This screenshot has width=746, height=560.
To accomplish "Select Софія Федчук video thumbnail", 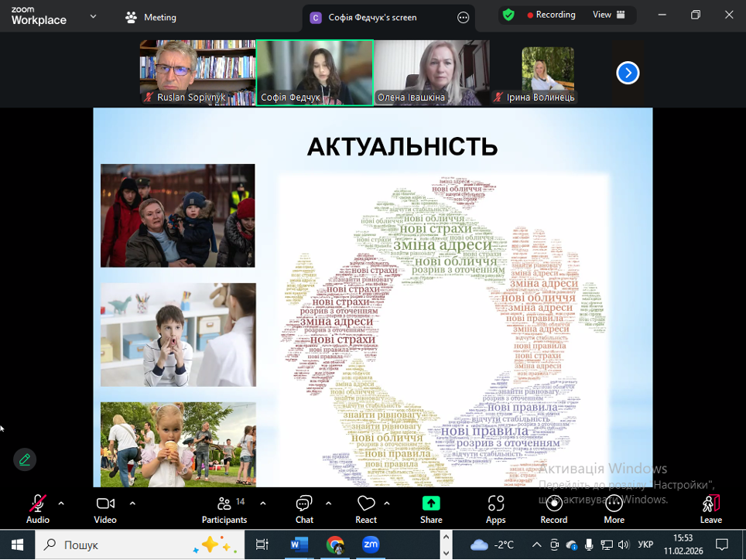I will coord(314,73).
